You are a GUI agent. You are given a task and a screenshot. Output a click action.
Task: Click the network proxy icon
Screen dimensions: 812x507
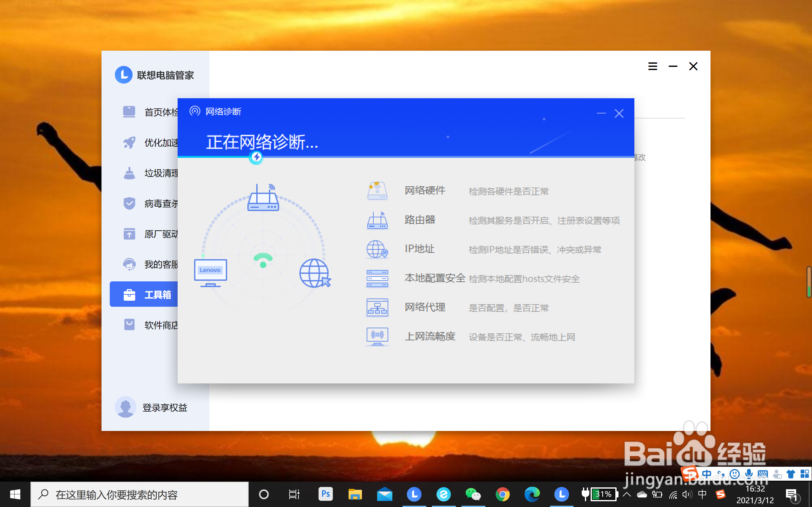click(x=377, y=307)
